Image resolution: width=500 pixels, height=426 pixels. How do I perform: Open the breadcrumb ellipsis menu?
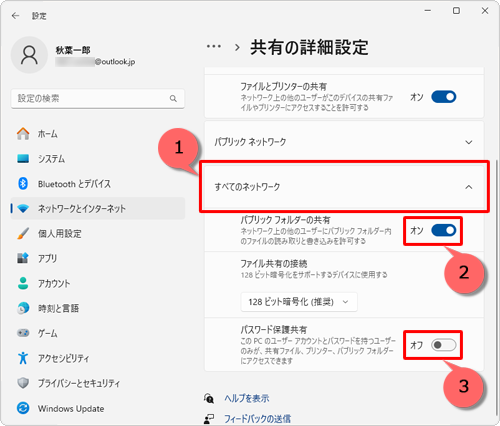tap(214, 46)
